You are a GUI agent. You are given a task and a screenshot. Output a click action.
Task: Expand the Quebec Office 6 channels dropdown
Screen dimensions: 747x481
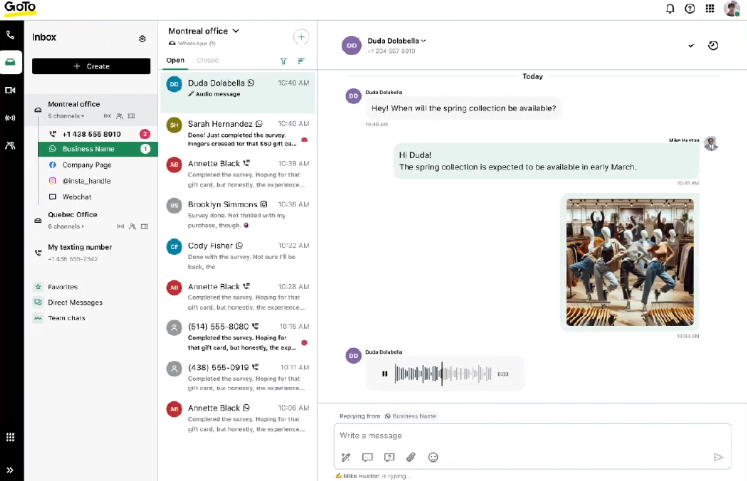click(x=66, y=227)
